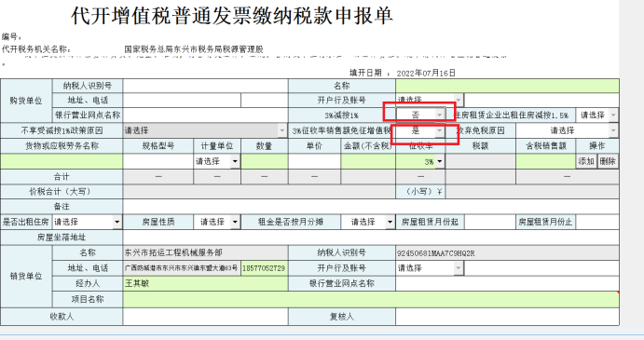
Task: Click the 收款人 input field
Action: (205, 317)
